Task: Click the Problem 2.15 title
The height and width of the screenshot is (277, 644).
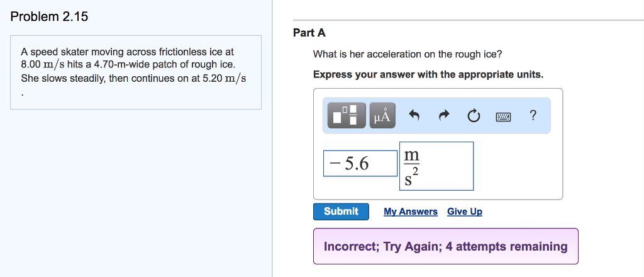Action: [49, 17]
